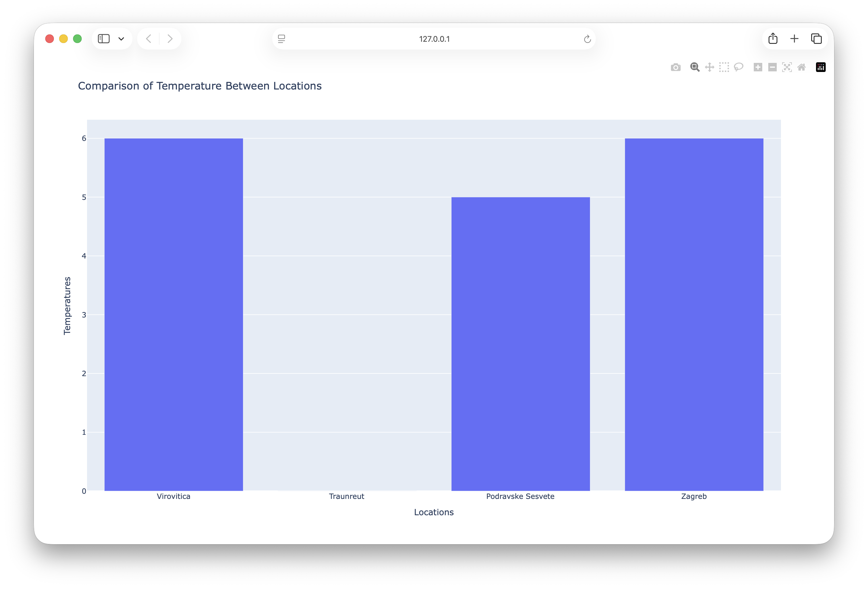The width and height of the screenshot is (868, 589).
Task: Navigate back in browser history
Action: [x=148, y=38]
